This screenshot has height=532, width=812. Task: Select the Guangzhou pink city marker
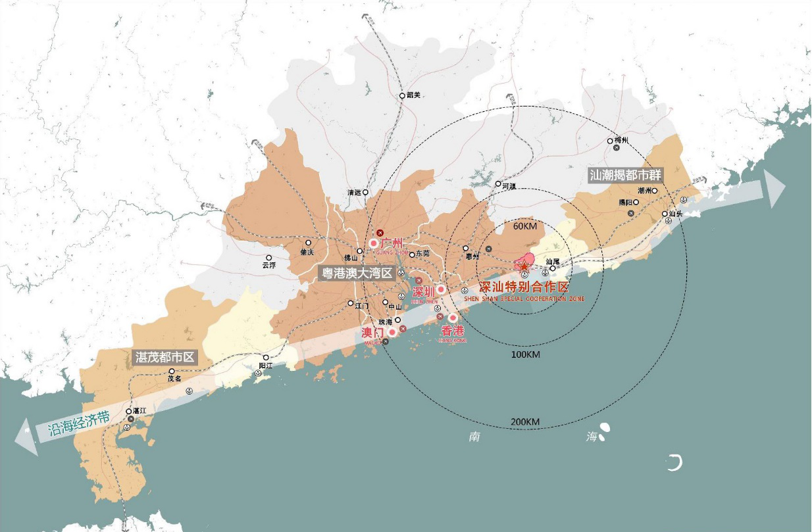click(374, 243)
